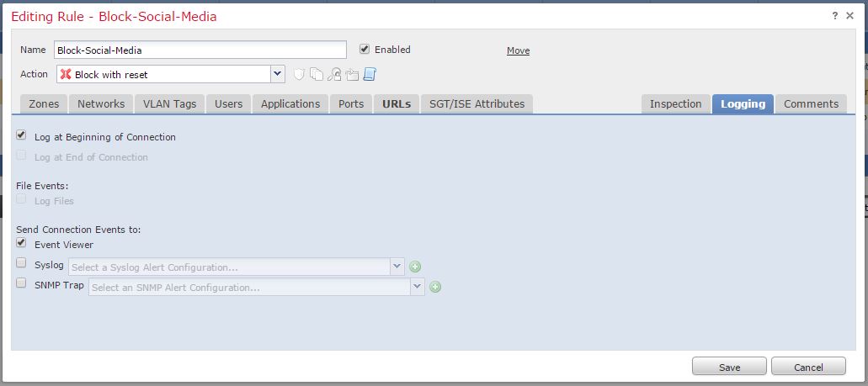Image resolution: width=868 pixels, height=386 pixels.
Task: Open the SGT/ISE Attributes tab
Action: coord(477,104)
